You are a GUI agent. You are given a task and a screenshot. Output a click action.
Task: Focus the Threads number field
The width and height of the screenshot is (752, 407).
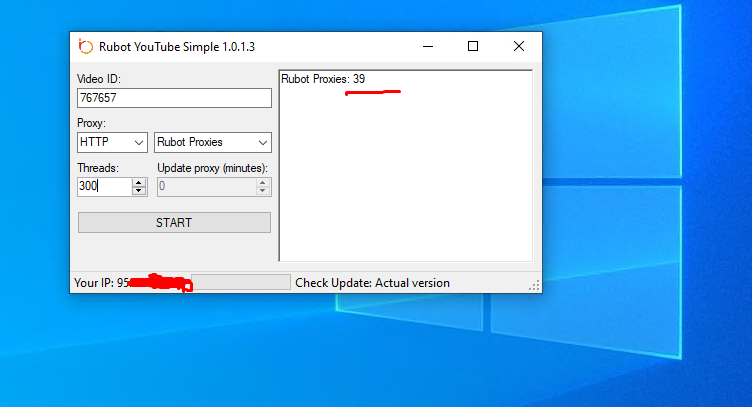[104, 186]
